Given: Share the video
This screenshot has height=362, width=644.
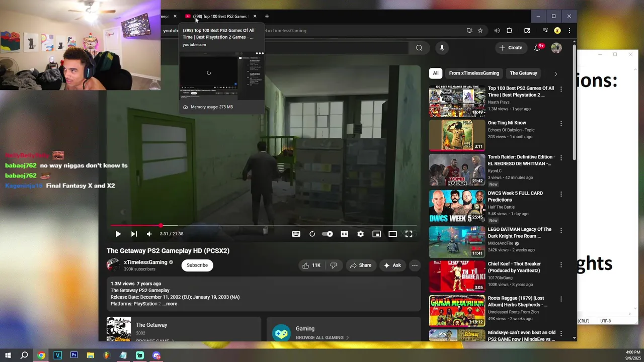Looking at the screenshot, I should [x=361, y=265].
